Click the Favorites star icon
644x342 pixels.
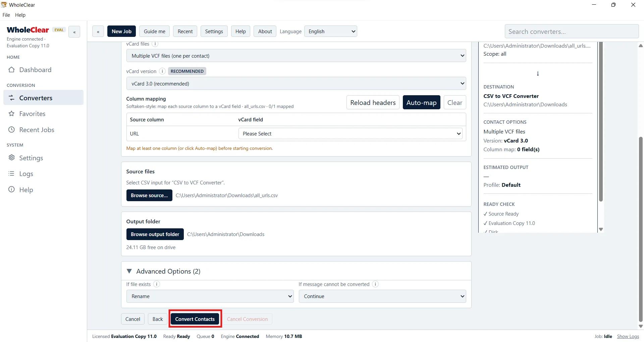(11, 114)
